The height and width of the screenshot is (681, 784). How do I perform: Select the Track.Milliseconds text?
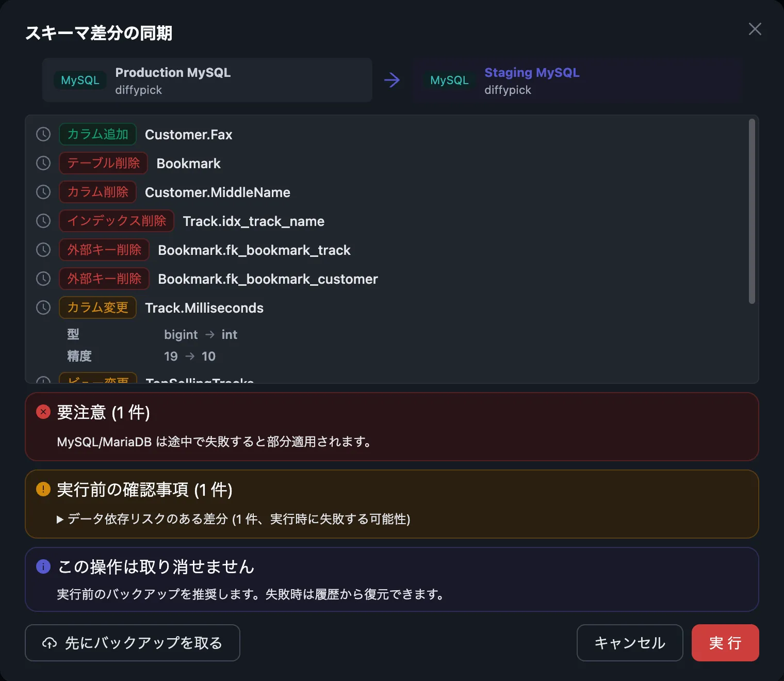click(x=204, y=308)
